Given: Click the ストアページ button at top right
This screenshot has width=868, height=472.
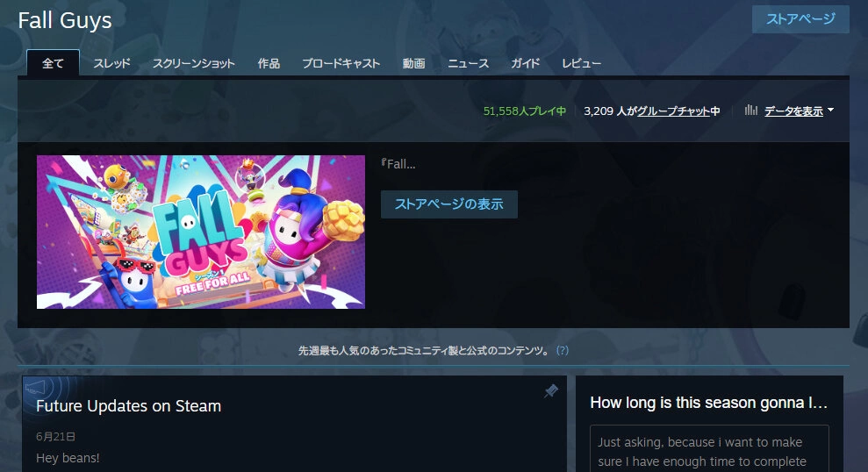Looking at the screenshot, I should pyautogui.click(x=800, y=19).
